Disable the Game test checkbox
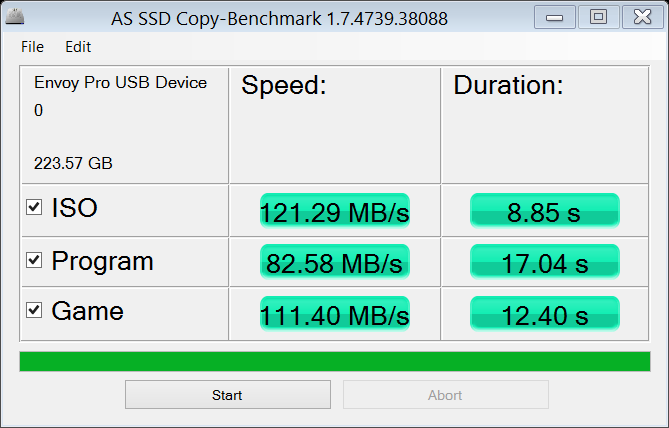Viewport: 669px width, 428px height. [x=34, y=310]
